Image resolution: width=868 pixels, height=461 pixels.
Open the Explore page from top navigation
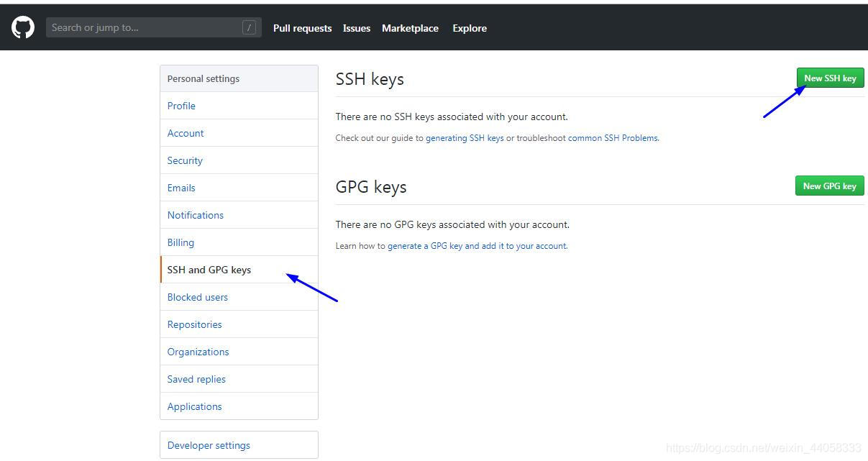[469, 28]
